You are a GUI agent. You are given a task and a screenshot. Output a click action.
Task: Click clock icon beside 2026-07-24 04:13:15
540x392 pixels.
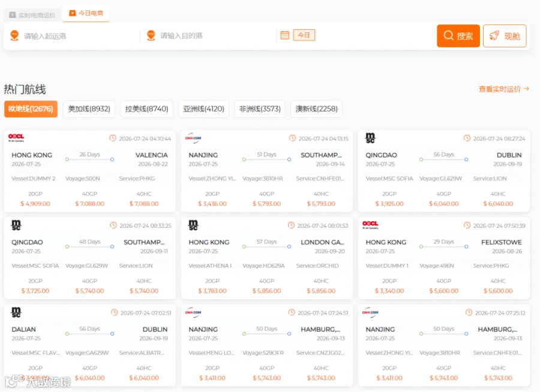click(x=292, y=138)
